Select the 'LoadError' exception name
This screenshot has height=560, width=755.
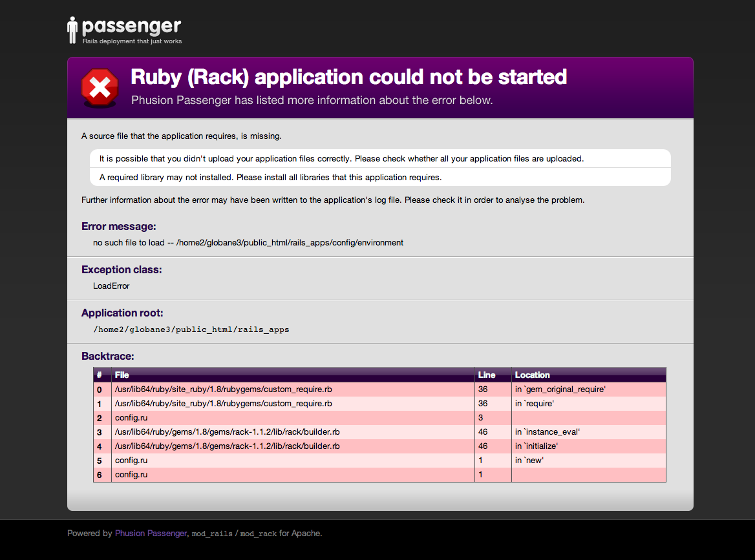click(111, 285)
